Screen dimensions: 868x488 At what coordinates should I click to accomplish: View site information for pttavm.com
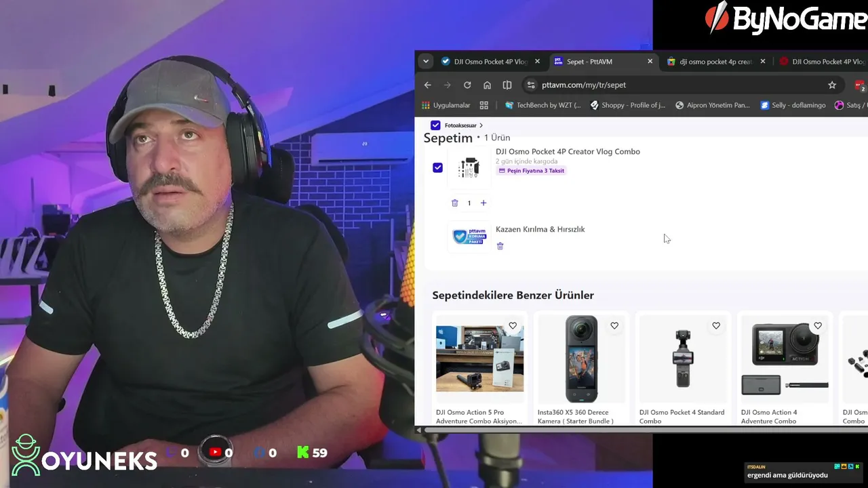tap(531, 85)
